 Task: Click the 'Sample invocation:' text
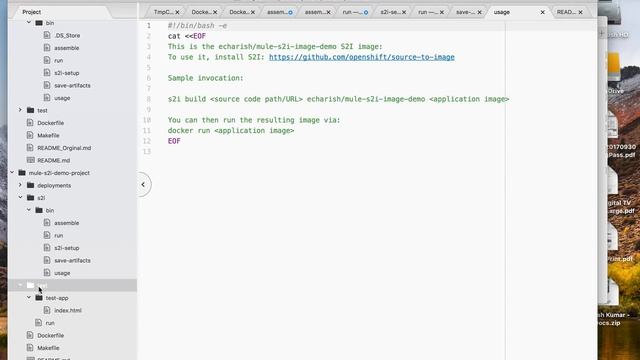[x=205, y=78]
